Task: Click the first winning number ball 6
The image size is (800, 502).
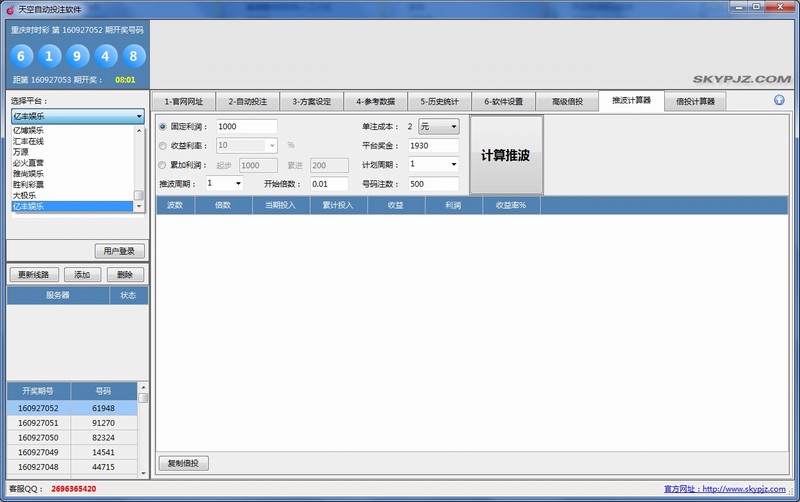Action: pos(23,55)
